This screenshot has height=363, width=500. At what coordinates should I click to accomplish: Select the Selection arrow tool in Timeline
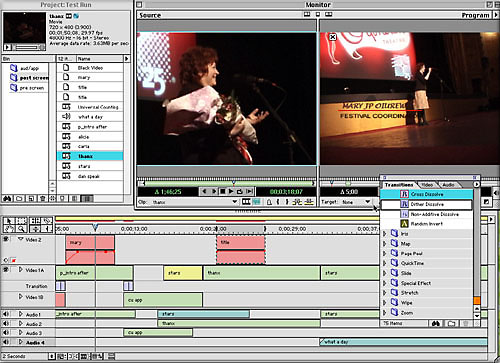coord(9,221)
